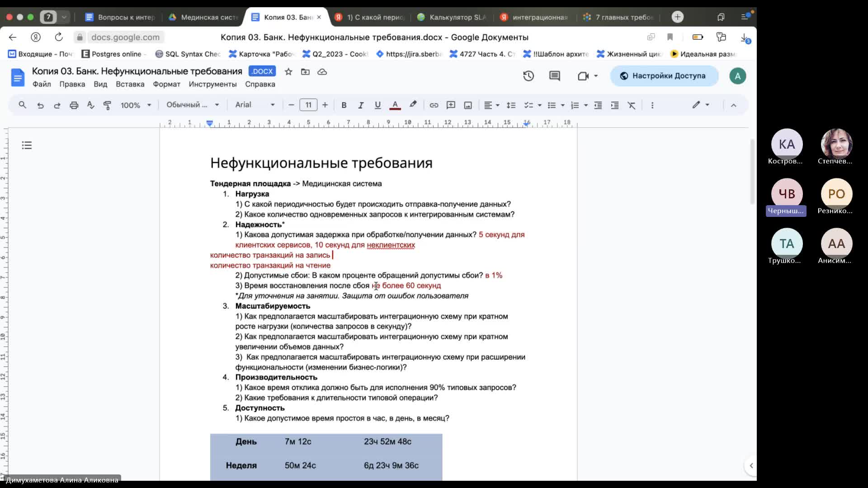Insert an image
The width and height of the screenshot is (868, 488).
click(x=468, y=105)
